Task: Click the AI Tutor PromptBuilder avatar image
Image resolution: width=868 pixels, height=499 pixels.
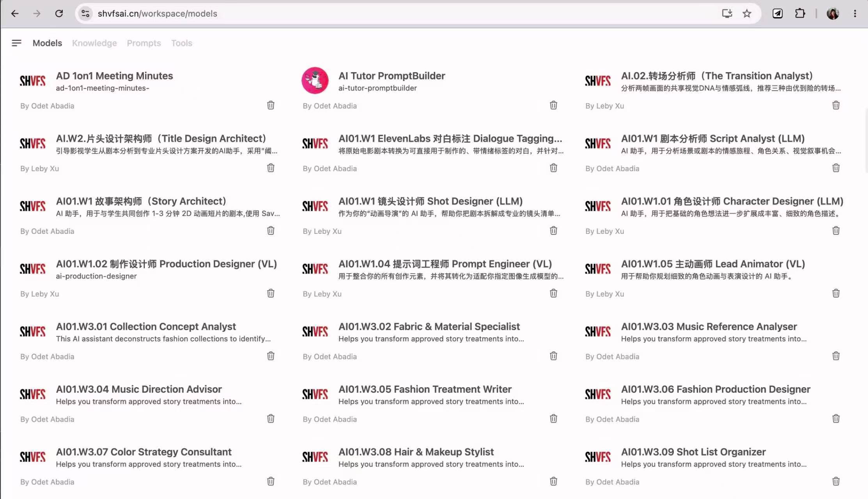Action: [315, 81]
